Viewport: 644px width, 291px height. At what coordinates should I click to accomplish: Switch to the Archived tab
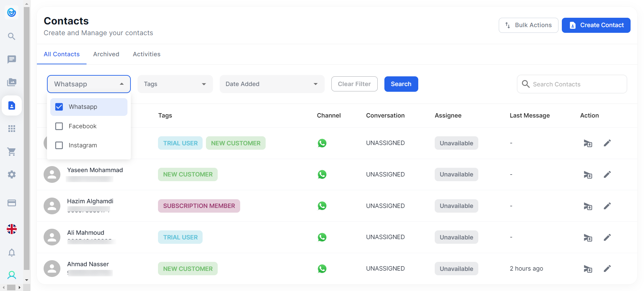click(106, 54)
